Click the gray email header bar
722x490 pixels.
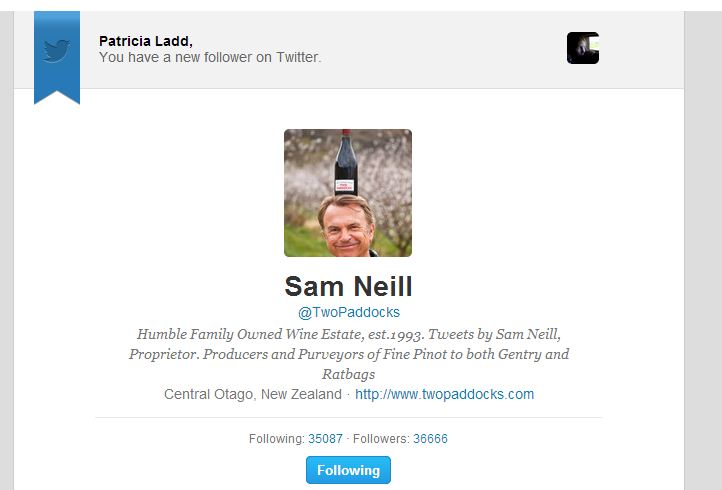349,50
